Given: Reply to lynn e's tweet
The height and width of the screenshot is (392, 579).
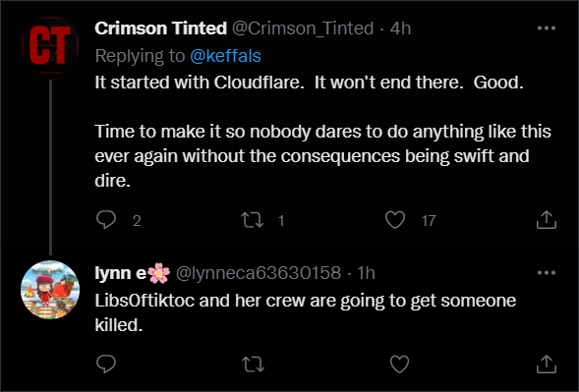Looking at the screenshot, I should tap(106, 364).
